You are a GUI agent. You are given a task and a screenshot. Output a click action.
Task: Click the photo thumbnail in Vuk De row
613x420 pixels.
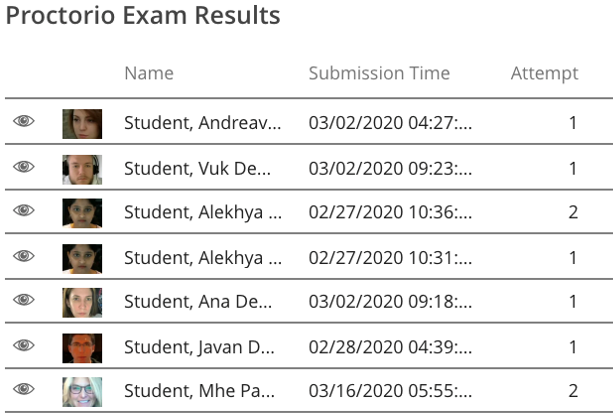tap(82, 168)
